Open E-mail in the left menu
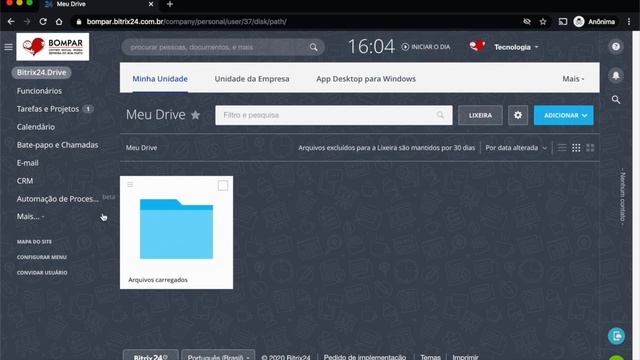This screenshot has width=640, height=360. coord(27,163)
